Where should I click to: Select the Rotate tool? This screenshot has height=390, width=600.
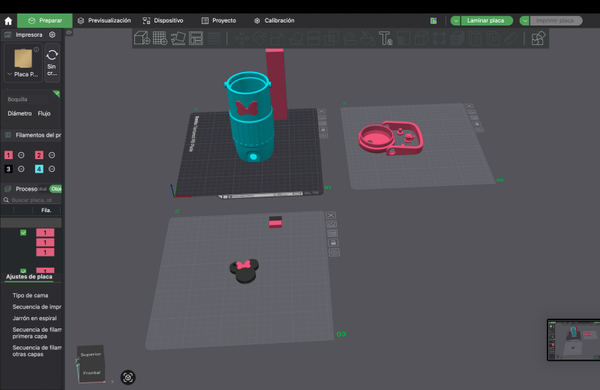259,38
